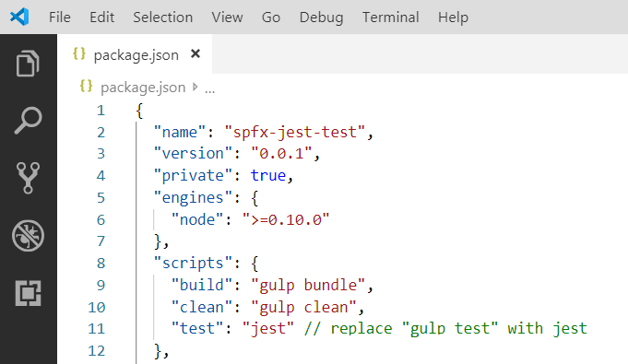Image resolution: width=628 pixels, height=364 pixels.
Task: Open the breadcrumb ellipsis symbol list
Action: [210, 90]
